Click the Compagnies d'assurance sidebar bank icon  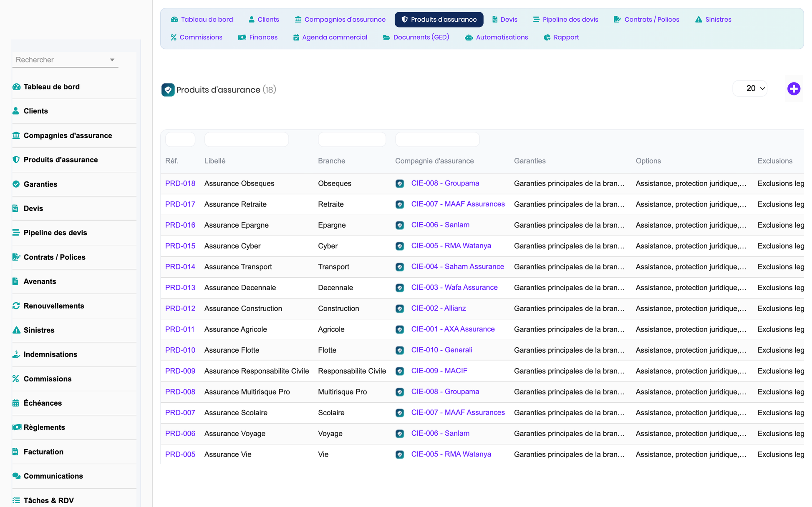[16, 136]
